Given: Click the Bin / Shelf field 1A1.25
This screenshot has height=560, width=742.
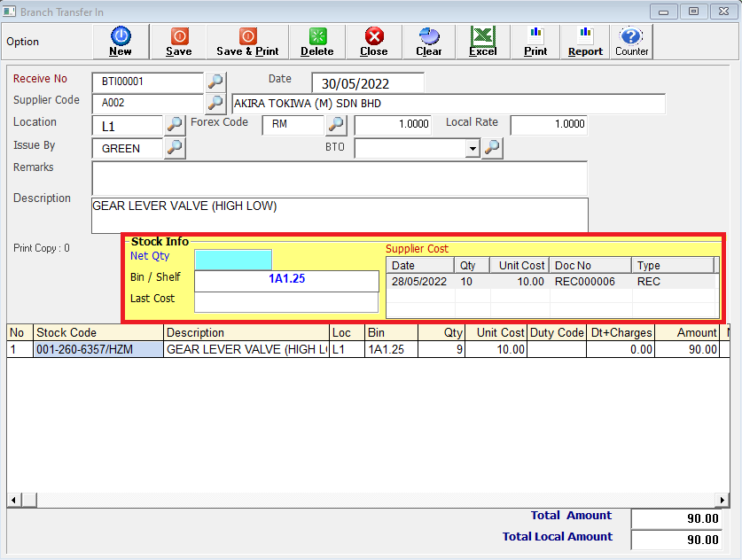Looking at the screenshot, I should (286, 281).
